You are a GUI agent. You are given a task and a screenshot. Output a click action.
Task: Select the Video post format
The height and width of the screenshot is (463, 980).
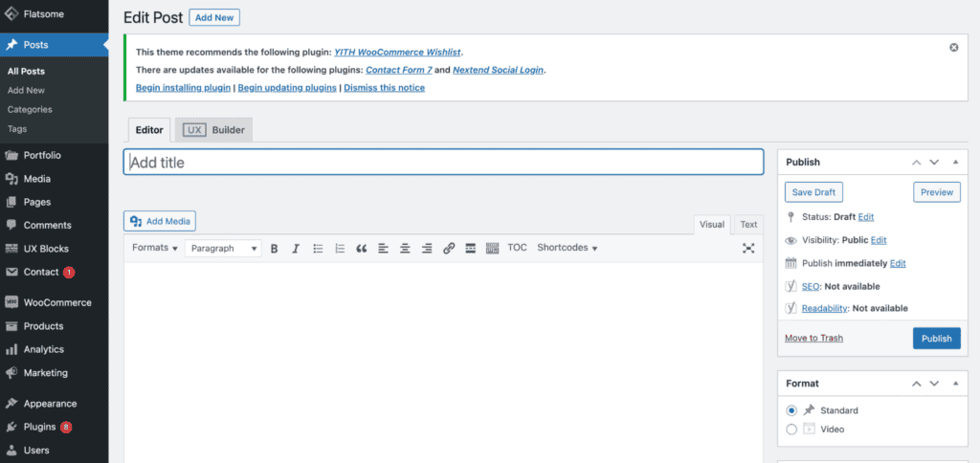point(791,430)
